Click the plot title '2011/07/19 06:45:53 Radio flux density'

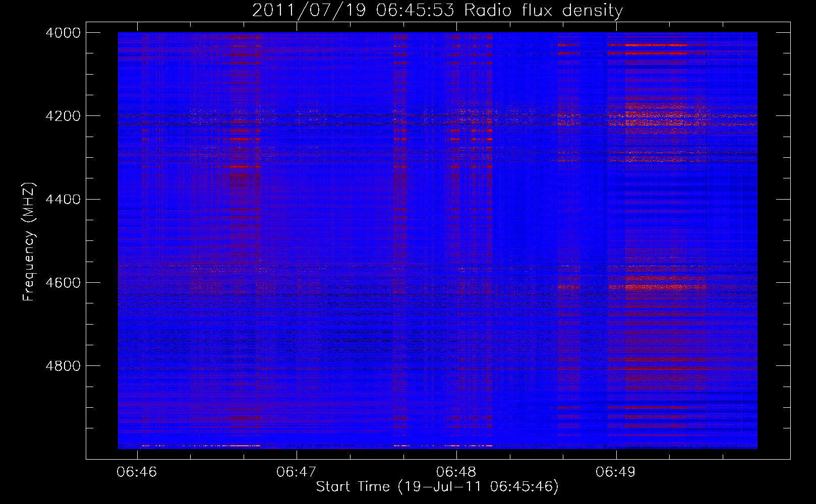tap(437, 11)
